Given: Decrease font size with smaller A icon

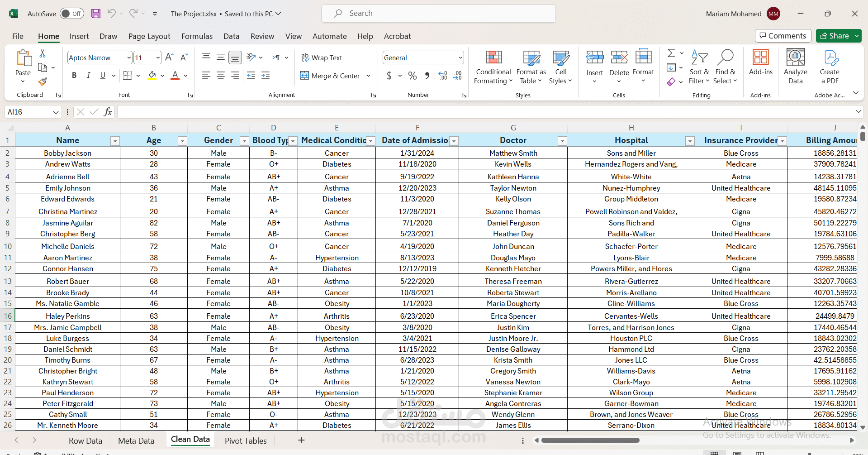Looking at the screenshot, I should click(x=184, y=57).
